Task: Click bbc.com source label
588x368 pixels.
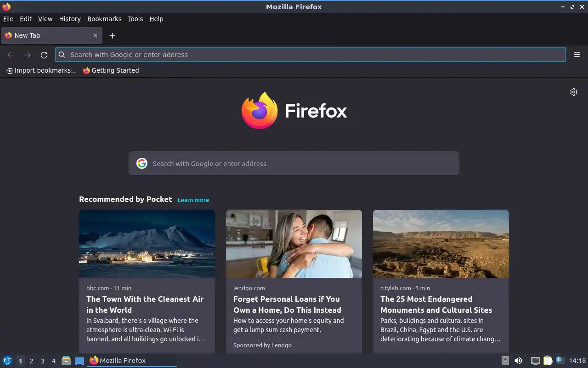Action: (97, 288)
